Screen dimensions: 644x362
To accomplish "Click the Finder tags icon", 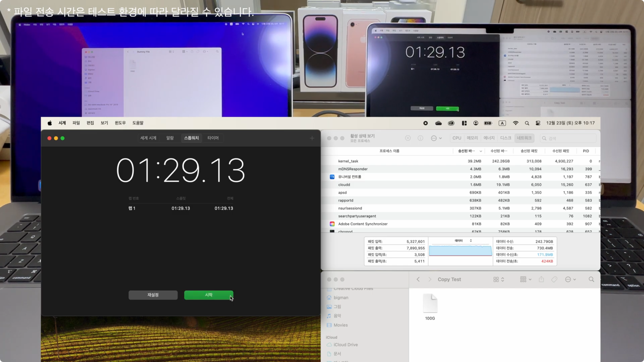I will tap(554, 279).
